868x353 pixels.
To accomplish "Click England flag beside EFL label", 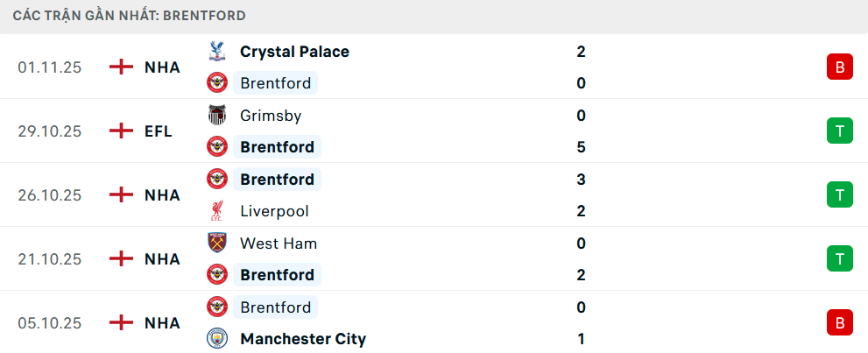I will coord(121,131).
